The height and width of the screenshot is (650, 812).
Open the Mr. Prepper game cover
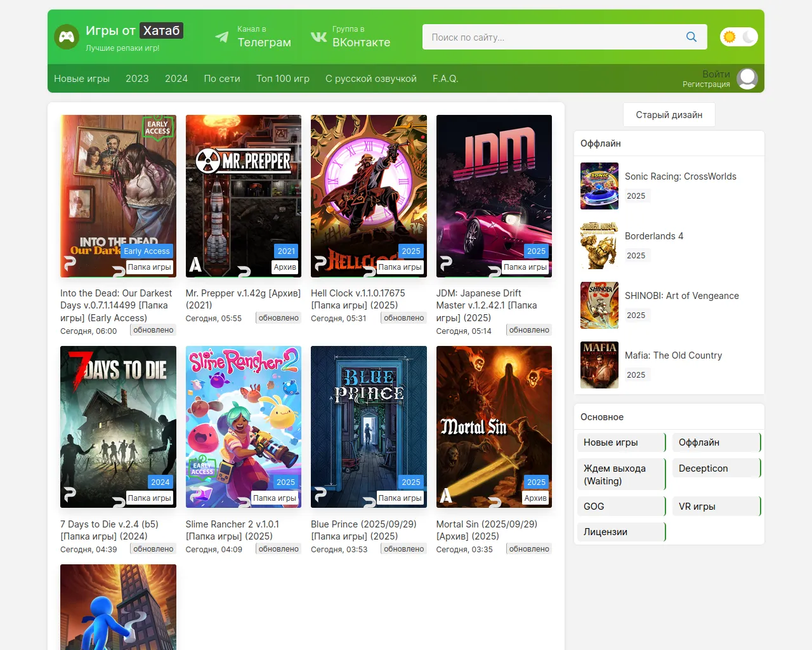(x=244, y=196)
